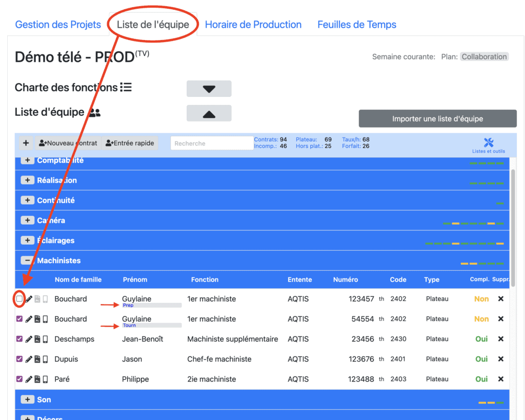Click the mobile phone icon for Paré
This screenshot has width=525, height=420.
pyautogui.click(x=45, y=379)
